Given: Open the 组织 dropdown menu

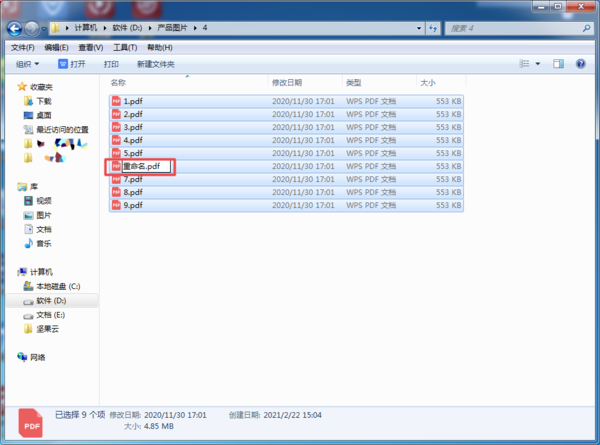Looking at the screenshot, I should pos(26,64).
